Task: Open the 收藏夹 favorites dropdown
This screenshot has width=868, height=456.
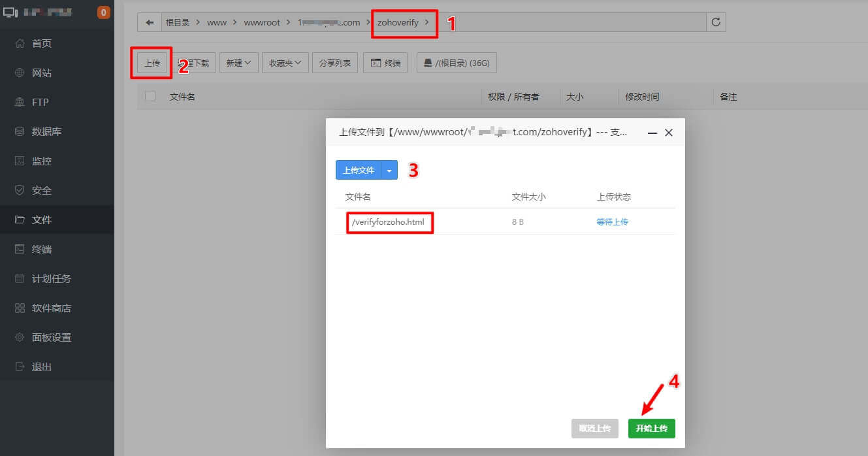Action: click(285, 63)
